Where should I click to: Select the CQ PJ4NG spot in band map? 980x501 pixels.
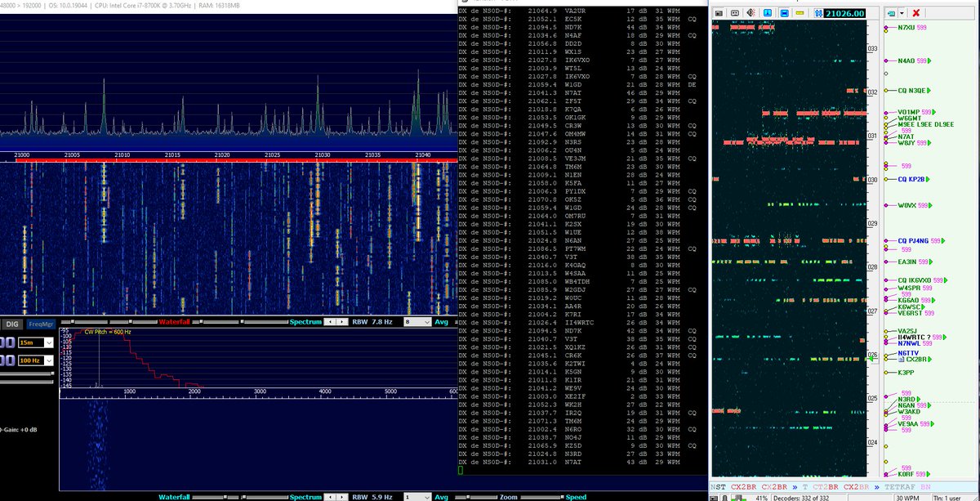click(913, 241)
